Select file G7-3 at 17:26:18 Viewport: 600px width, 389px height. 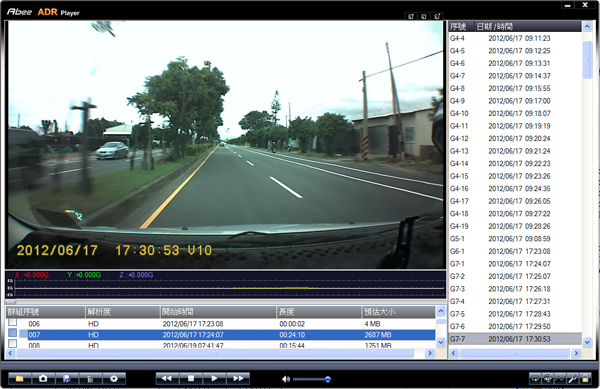coord(515,289)
